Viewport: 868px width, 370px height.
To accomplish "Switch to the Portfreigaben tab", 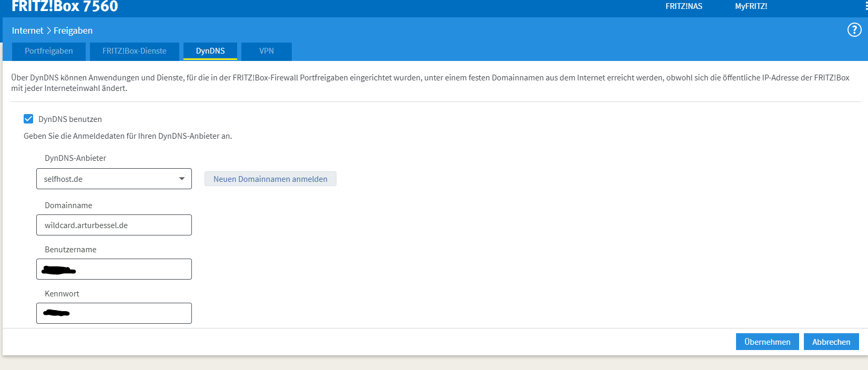I will pos(49,51).
